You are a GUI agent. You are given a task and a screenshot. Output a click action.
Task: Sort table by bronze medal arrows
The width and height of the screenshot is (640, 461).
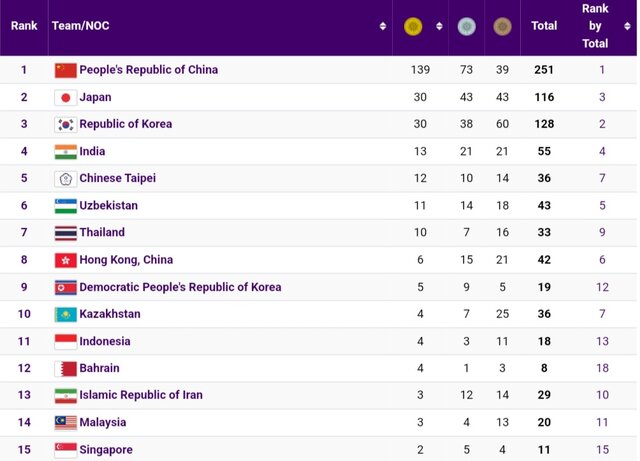click(519, 26)
